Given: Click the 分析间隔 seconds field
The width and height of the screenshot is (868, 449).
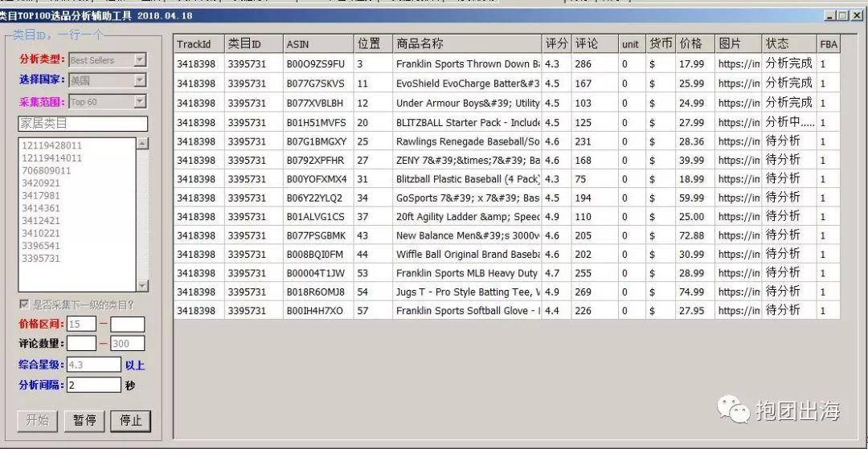Looking at the screenshot, I should [93, 385].
